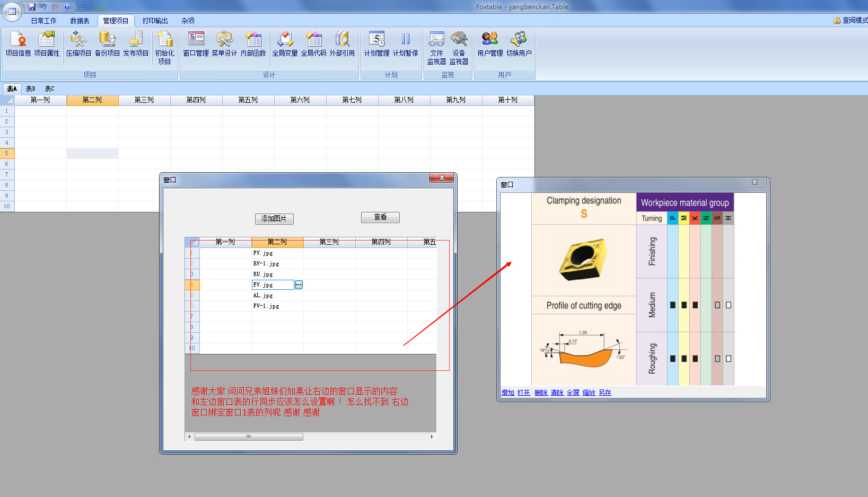The width and height of the screenshot is (868, 497).
Task: Select the 第十列 column header in main table
Action: [x=508, y=100]
